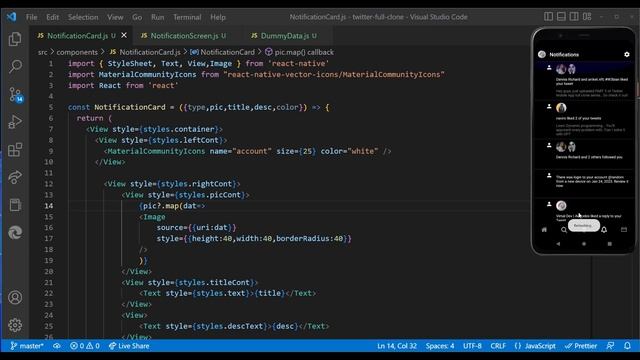
Task: Tap the Android back button in emulator
Action: click(558, 244)
